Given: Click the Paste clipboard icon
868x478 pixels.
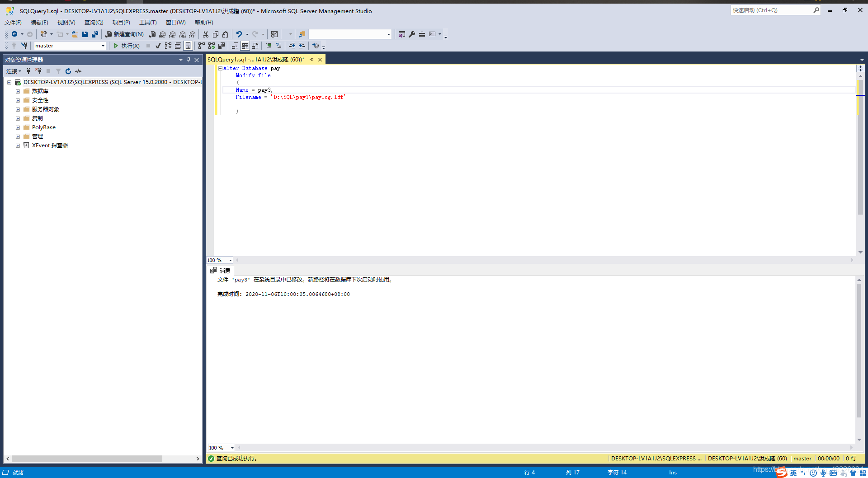Looking at the screenshot, I should pyautogui.click(x=225, y=34).
